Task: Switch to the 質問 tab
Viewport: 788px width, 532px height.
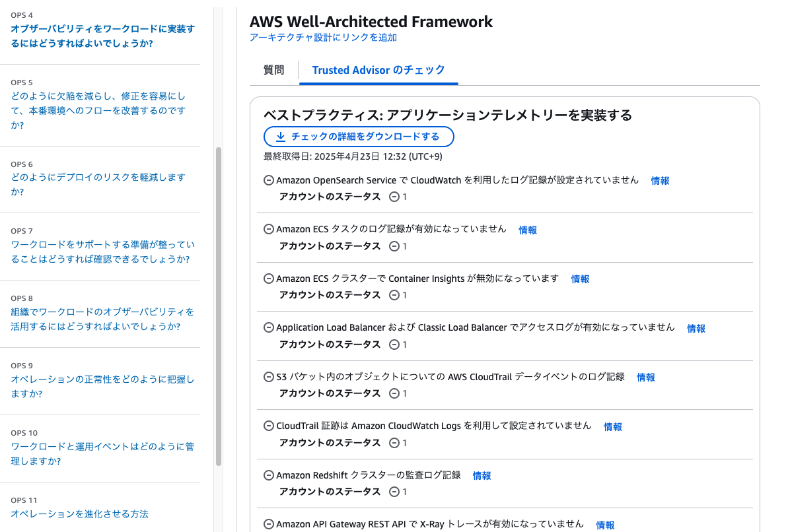Action: 274,71
